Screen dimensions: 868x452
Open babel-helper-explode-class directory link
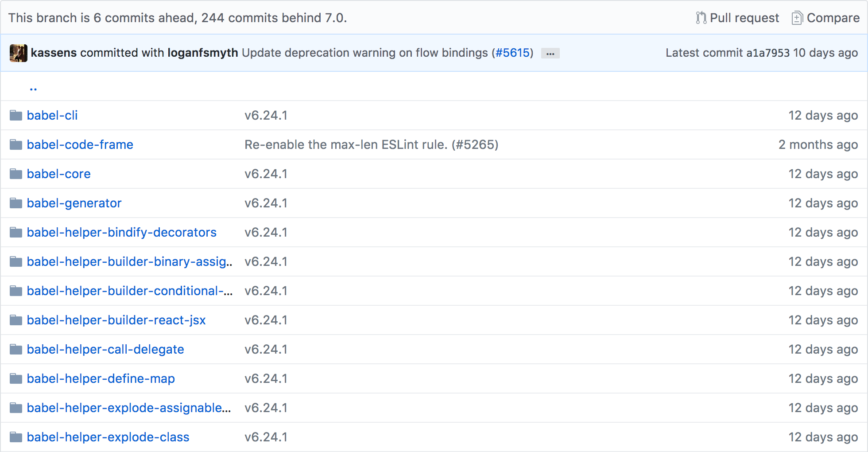[x=108, y=437]
